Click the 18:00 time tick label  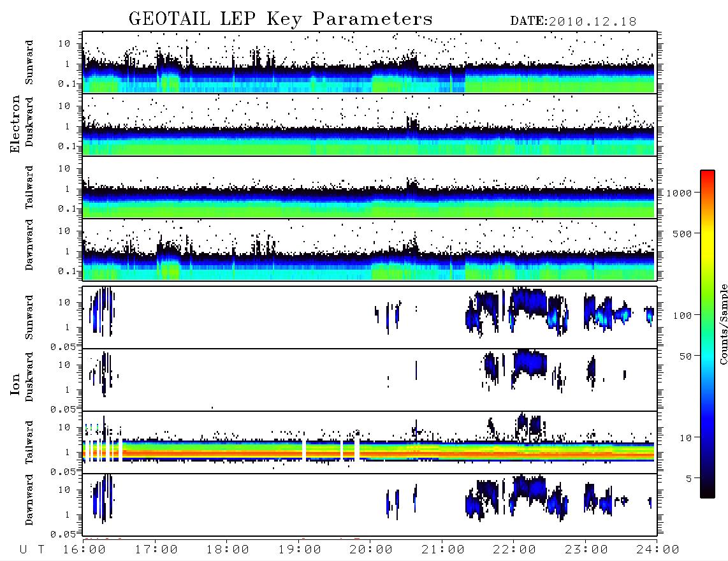(x=228, y=550)
